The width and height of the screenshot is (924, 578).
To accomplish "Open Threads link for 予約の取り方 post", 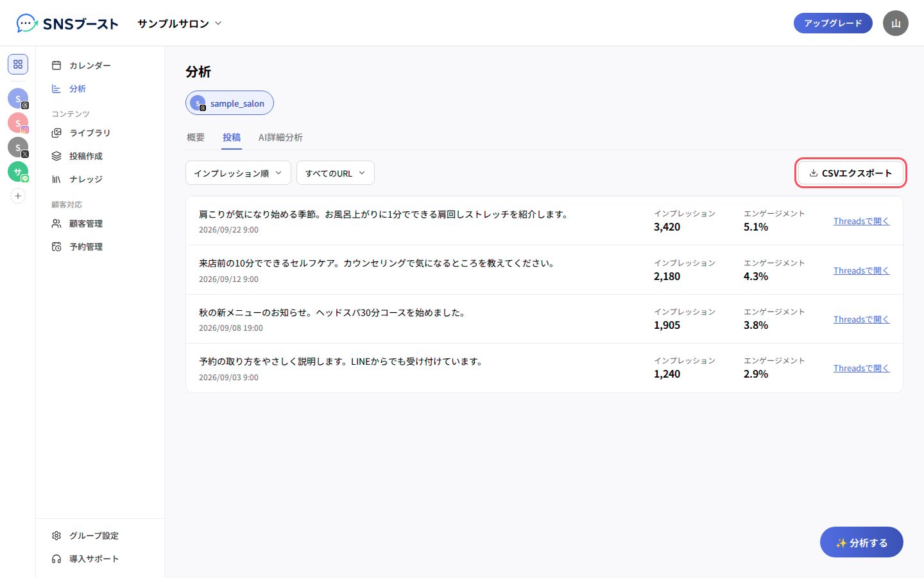I will [x=861, y=368].
